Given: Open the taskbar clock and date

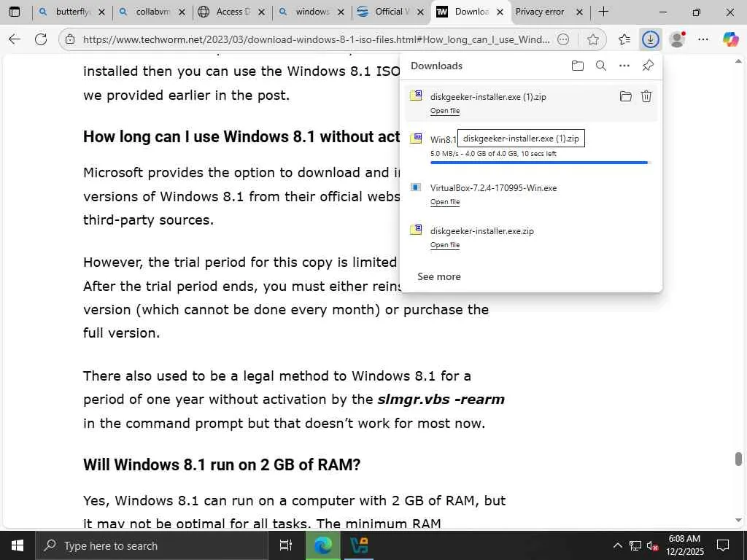Looking at the screenshot, I should point(684,545).
